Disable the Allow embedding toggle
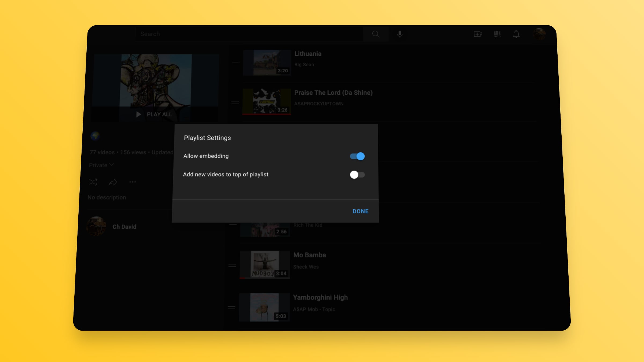This screenshot has width=644, height=362. (x=357, y=156)
